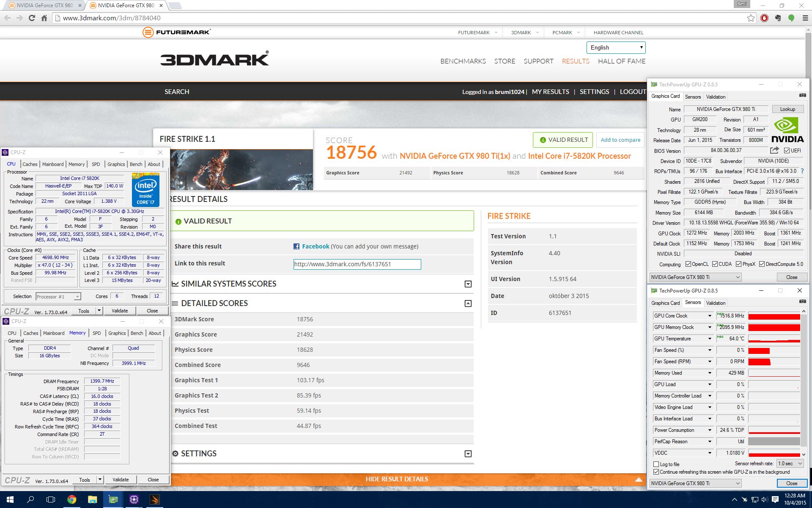Expand Similar Systems Scores section
Image resolution: width=812 pixels, height=508 pixels.
pyautogui.click(x=468, y=284)
